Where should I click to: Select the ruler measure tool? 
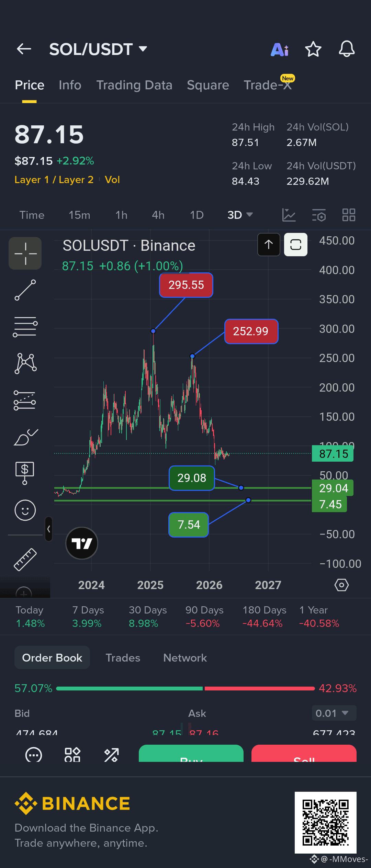(25, 560)
